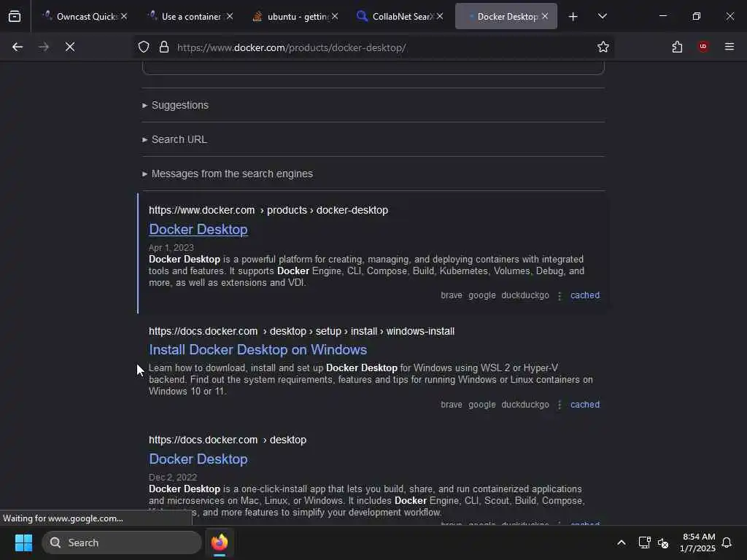Open a new browser tab
Screen dimensions: 747x560
[x=573, y=17]
